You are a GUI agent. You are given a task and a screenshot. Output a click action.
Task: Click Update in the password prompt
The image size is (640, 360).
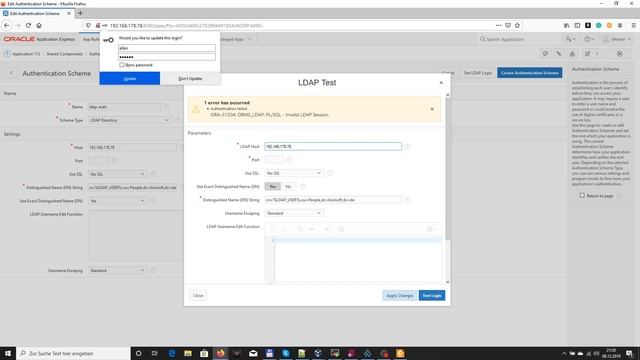point(130,78)
